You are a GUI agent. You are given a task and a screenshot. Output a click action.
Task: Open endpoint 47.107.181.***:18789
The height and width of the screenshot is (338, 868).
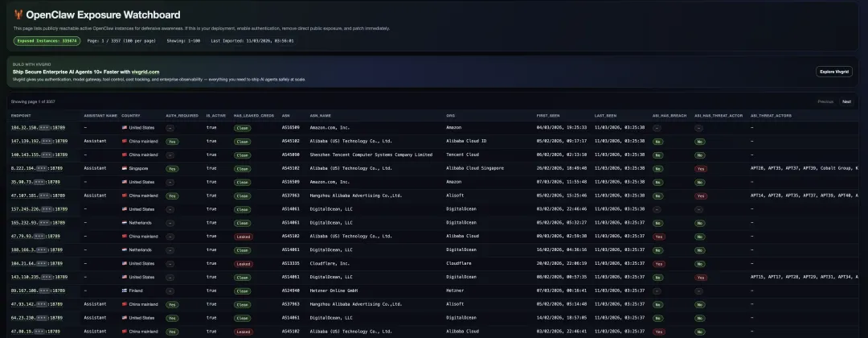(x=39, y=196)
